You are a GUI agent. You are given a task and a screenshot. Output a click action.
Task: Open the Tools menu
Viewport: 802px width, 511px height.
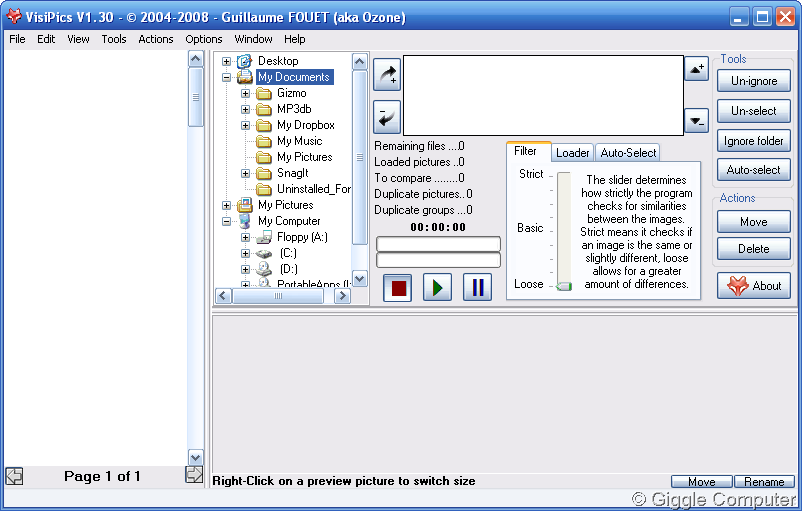pyautogui.click(x=114, y=39)
